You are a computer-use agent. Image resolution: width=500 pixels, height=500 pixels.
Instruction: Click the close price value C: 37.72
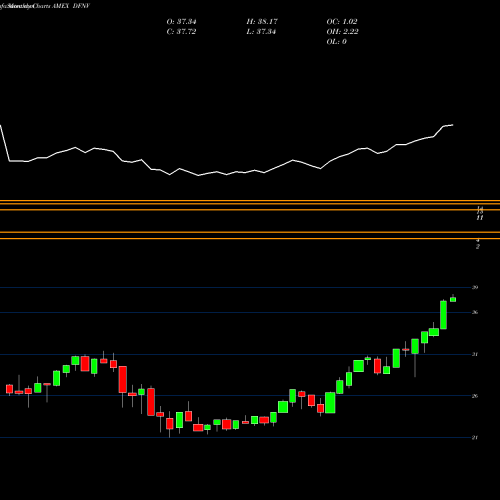(x=181, y=32)
